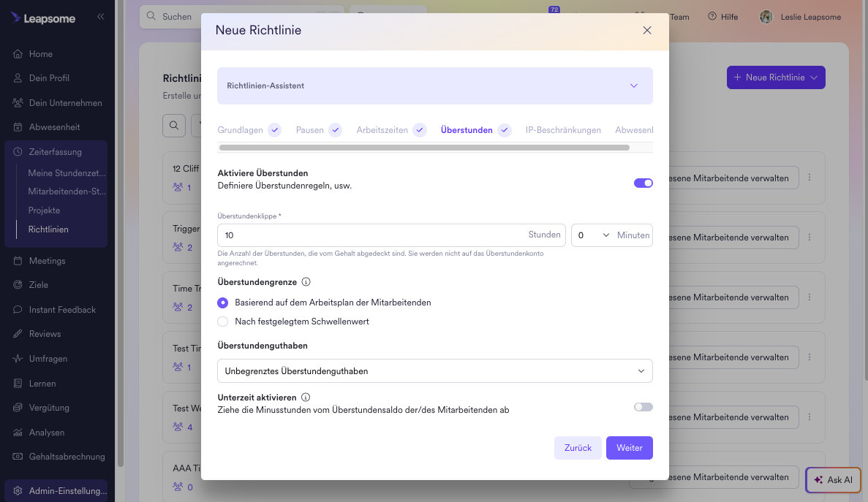This screenshot has width=868, height=502.
Task: Open the Überstundenguthaben dropdown
Action: 434,371
